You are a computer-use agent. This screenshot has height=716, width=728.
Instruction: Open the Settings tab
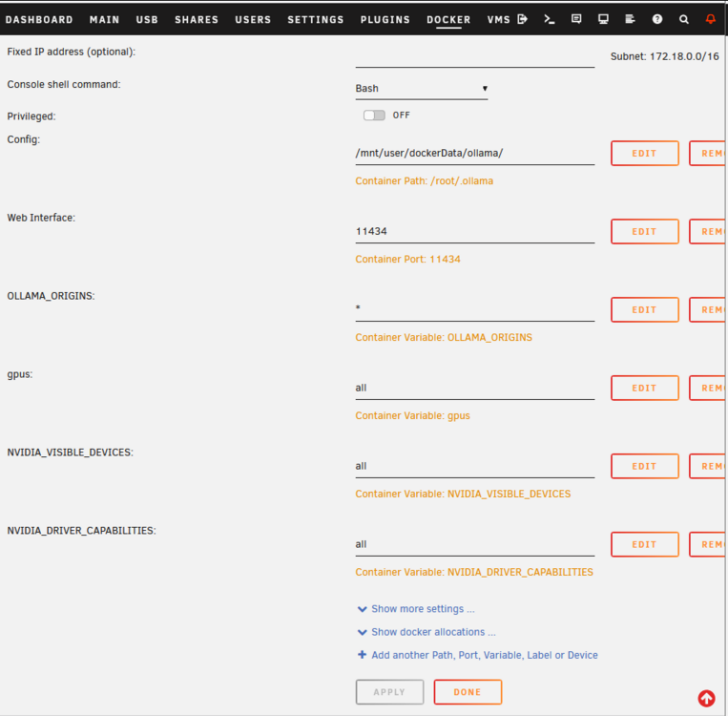pos(316,19)
